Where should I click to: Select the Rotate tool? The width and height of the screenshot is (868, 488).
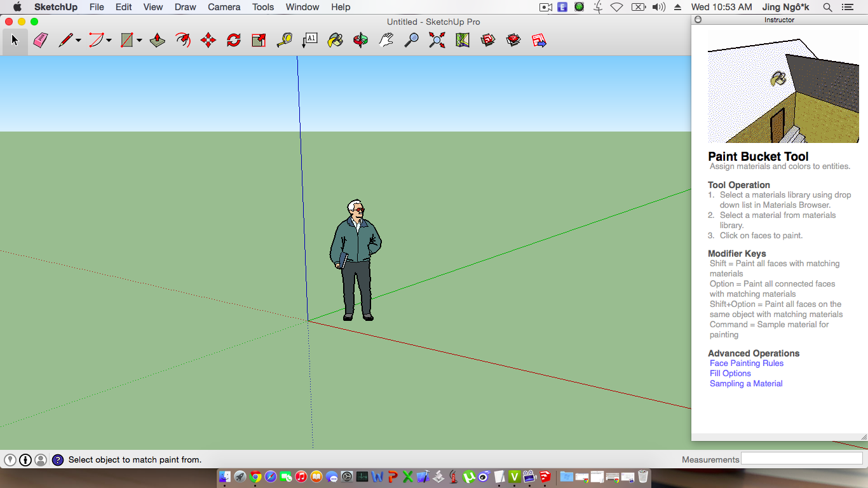pos(234,41)
